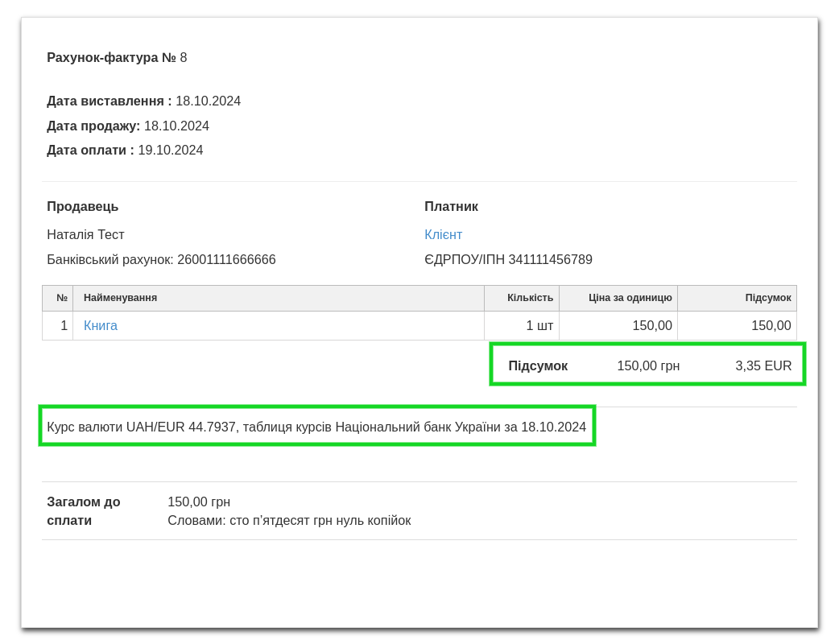The height and width of the screenshot is (644, 839).
Task: Click the Ціна за одиницю column header
Action: click(630, 298)
